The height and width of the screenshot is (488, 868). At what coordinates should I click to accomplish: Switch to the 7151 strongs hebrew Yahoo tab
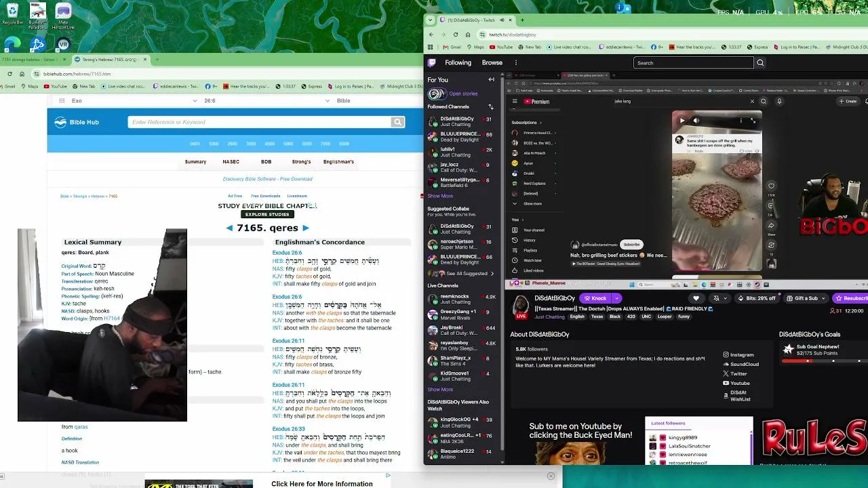(x=34, y=60)
